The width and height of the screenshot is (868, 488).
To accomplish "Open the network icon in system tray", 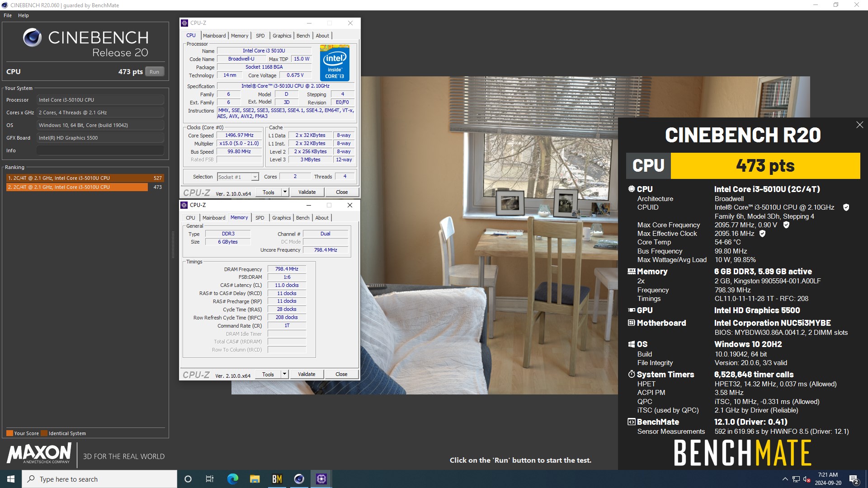I will (796, 479).
